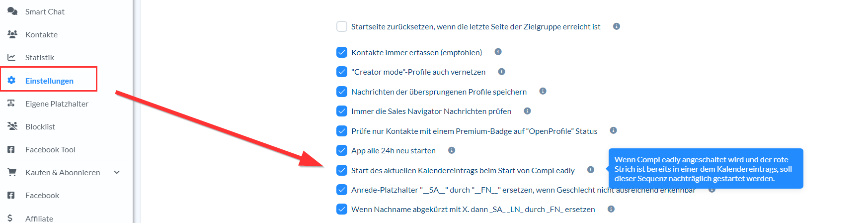Click info icon beside "Kontakte immer erfassen"

click(x=498, y=52)
